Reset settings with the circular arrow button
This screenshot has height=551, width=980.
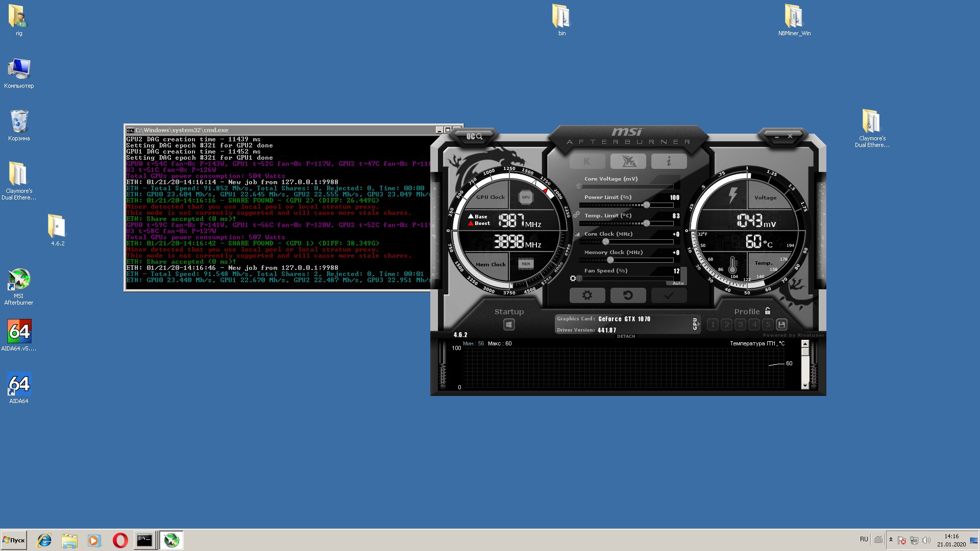[628, 295]
